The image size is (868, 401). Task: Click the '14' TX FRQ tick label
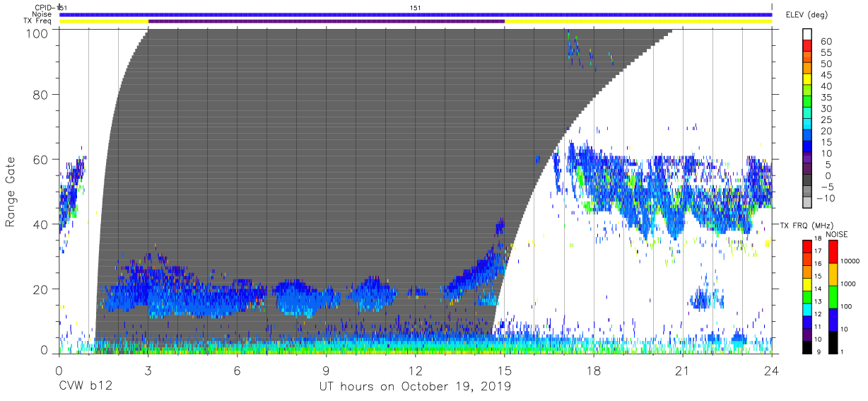(819, 290)
